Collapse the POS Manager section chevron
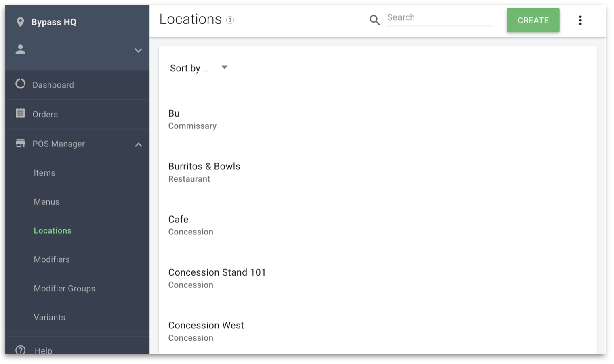Image resolution: width=614 pixels, height=364 pixels. point(138,144)
